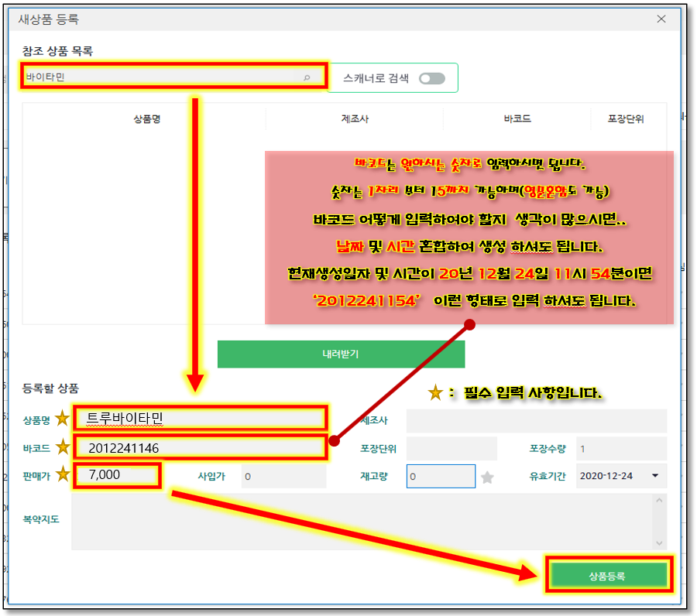Click the 재고량 input field

pos(440,477)
